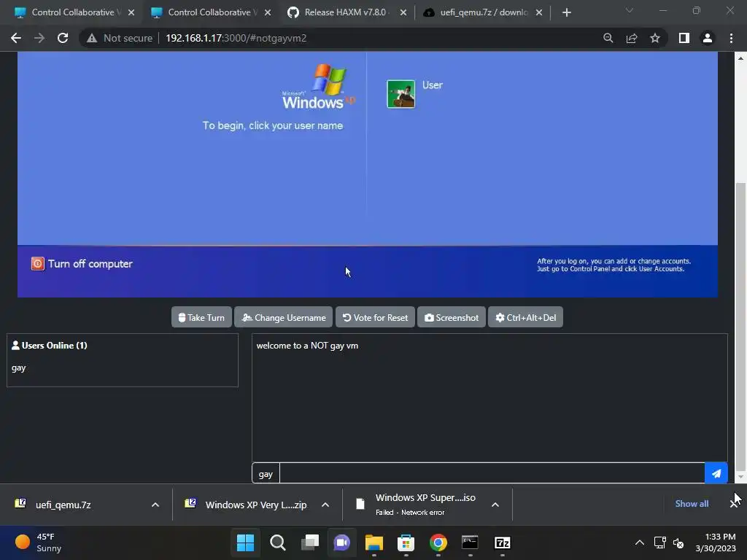Click Vote for Reset button

tap(375, 317)
